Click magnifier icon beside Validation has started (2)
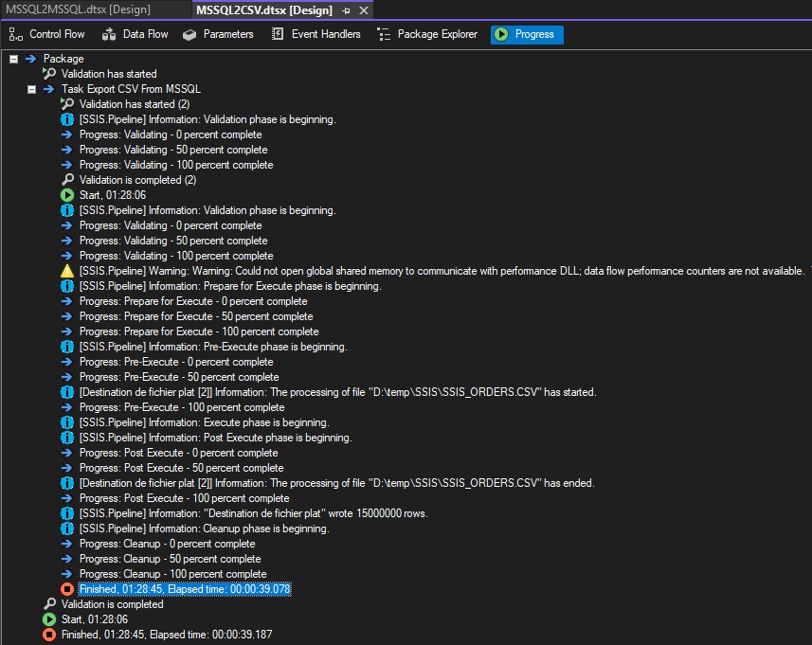The height and width of the screenshot is (645, 812). pyautogui.click(x=67, y=104)
